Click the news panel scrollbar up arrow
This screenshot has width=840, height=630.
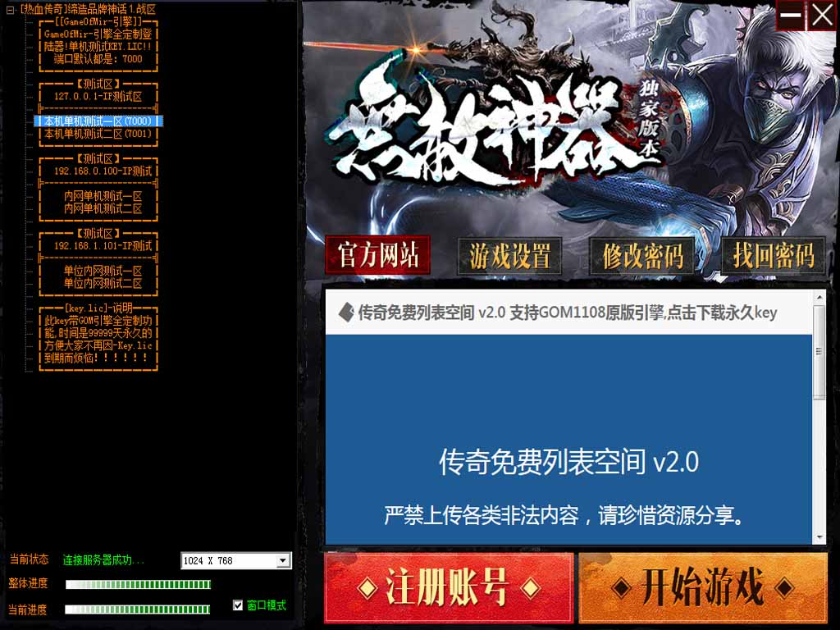(819, 297)
